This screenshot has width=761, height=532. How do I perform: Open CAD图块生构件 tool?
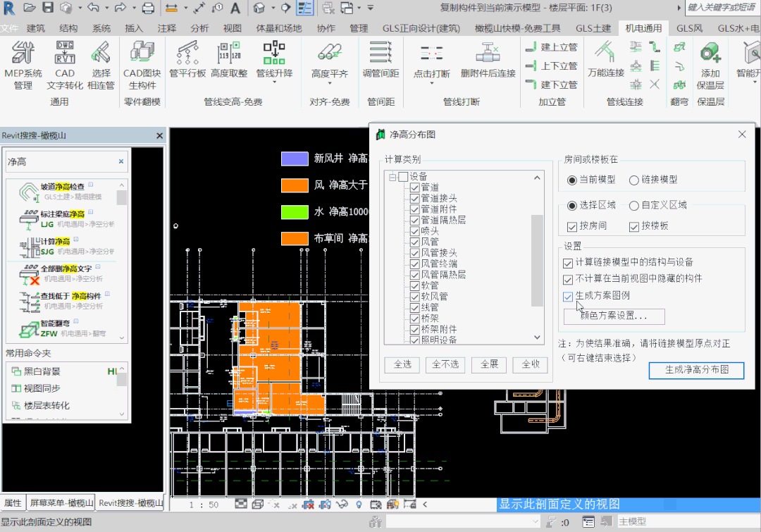pos(142,66)
